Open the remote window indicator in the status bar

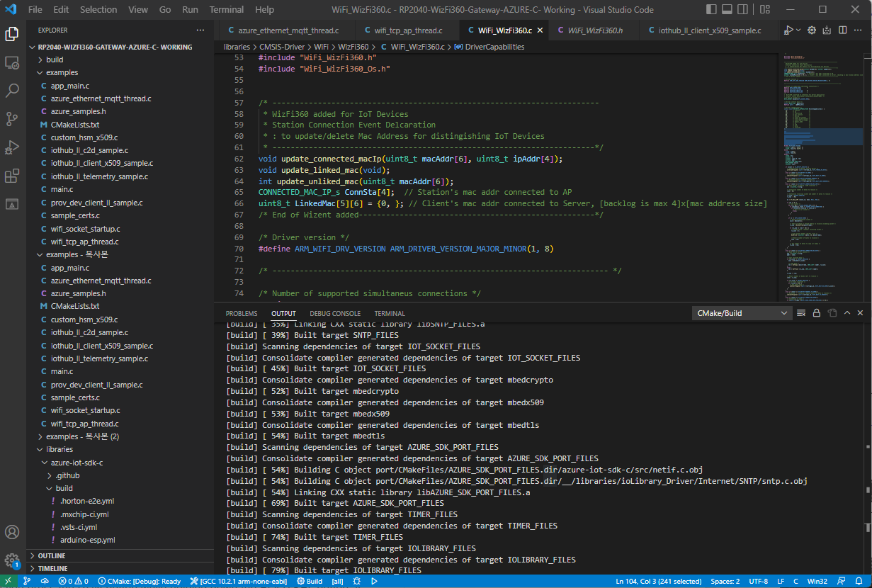pos(7,581)
